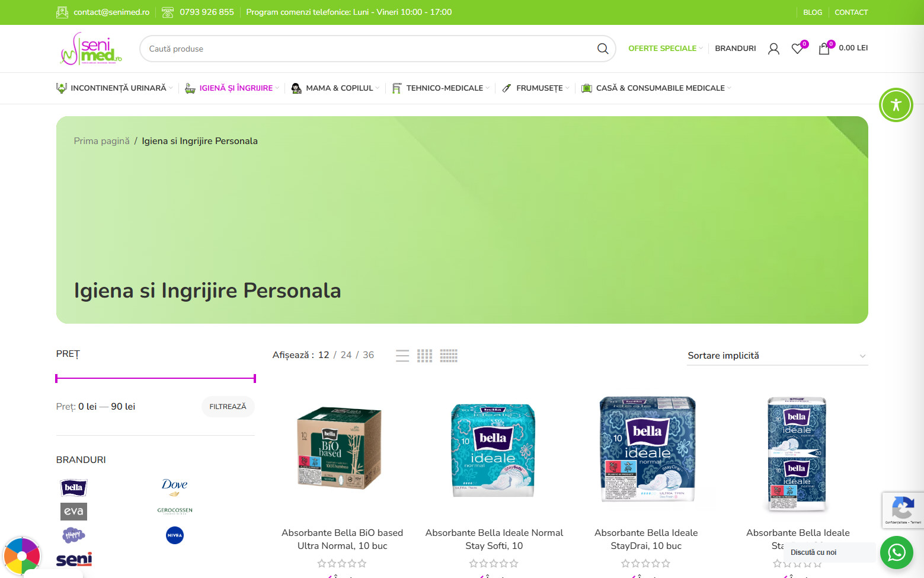Open the shopping cart bag icon

(x=824, y=49)
